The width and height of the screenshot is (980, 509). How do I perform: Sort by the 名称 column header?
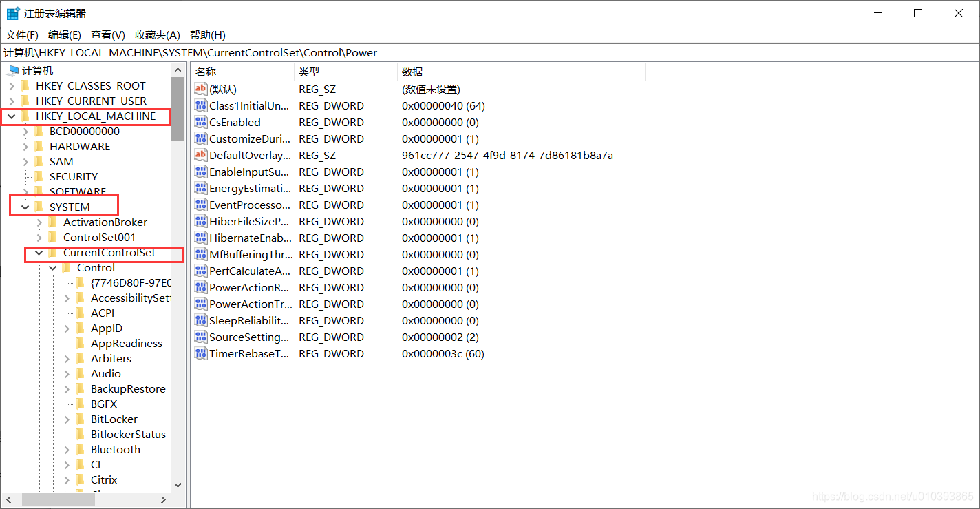[242, 72]
